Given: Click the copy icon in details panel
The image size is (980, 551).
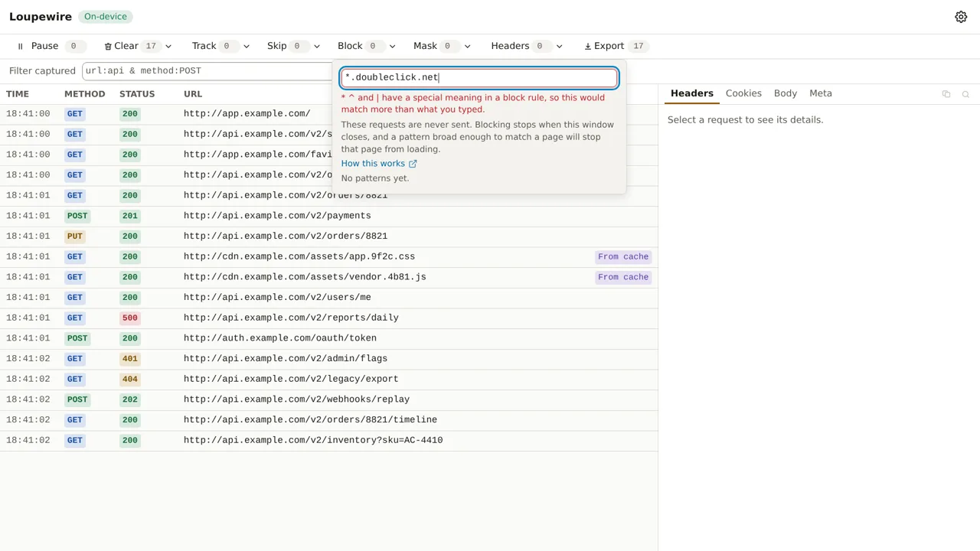Looking at the screenshot, I should [946, 94].
